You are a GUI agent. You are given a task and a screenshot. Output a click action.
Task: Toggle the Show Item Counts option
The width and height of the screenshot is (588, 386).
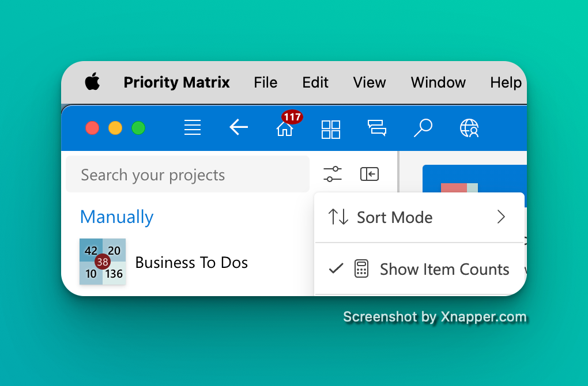pos(444,269)
